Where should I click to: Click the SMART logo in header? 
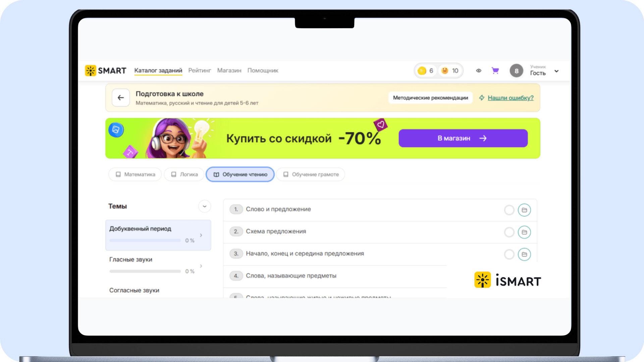click(x=105, y=71)
